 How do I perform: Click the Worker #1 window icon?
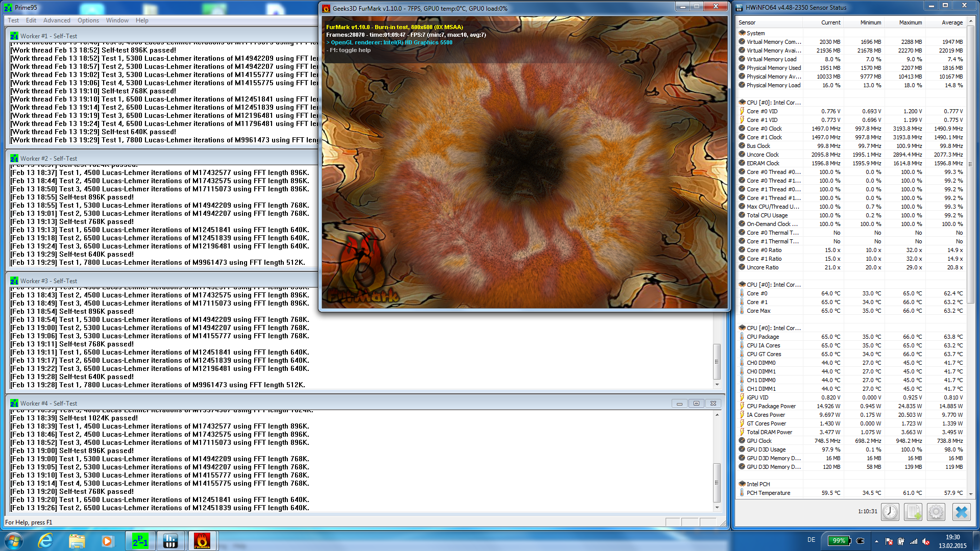click(14, 36)
